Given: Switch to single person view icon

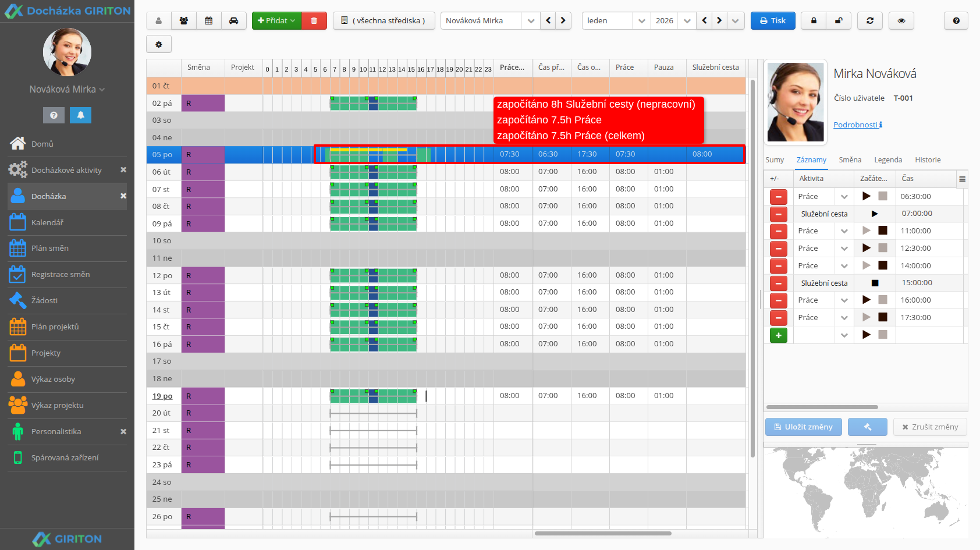Looking at the screenshot, I should (159, 21).
